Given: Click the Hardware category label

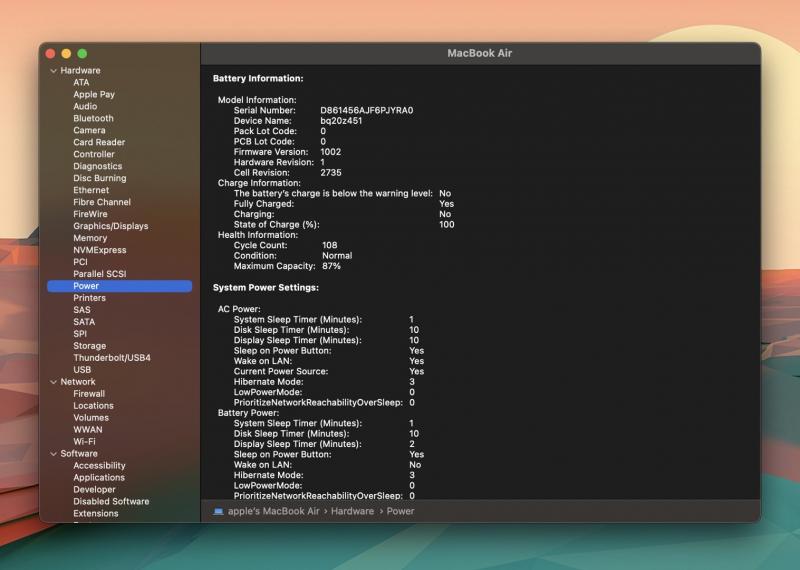Looking at the screenshot, I should [80, 70].
